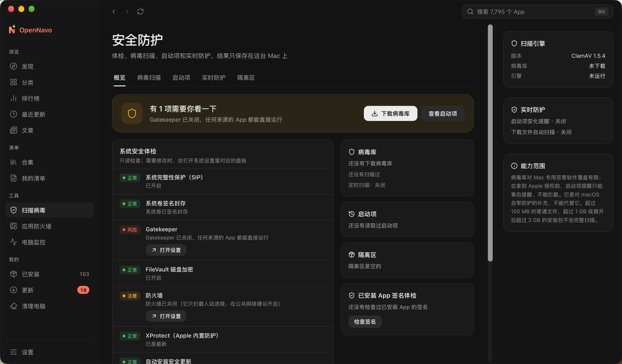Switch to the 概览 tab

(120, 78)
